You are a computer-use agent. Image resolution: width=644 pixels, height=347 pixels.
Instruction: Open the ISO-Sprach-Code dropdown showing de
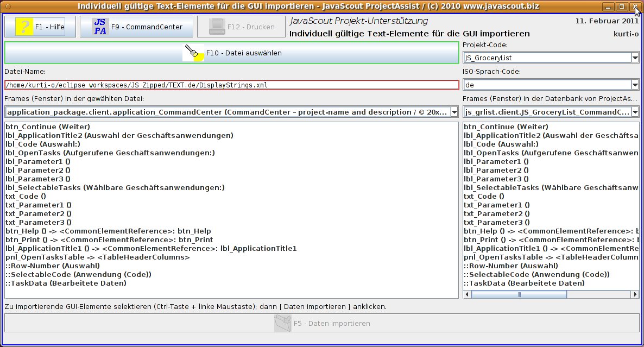[635, 85]
